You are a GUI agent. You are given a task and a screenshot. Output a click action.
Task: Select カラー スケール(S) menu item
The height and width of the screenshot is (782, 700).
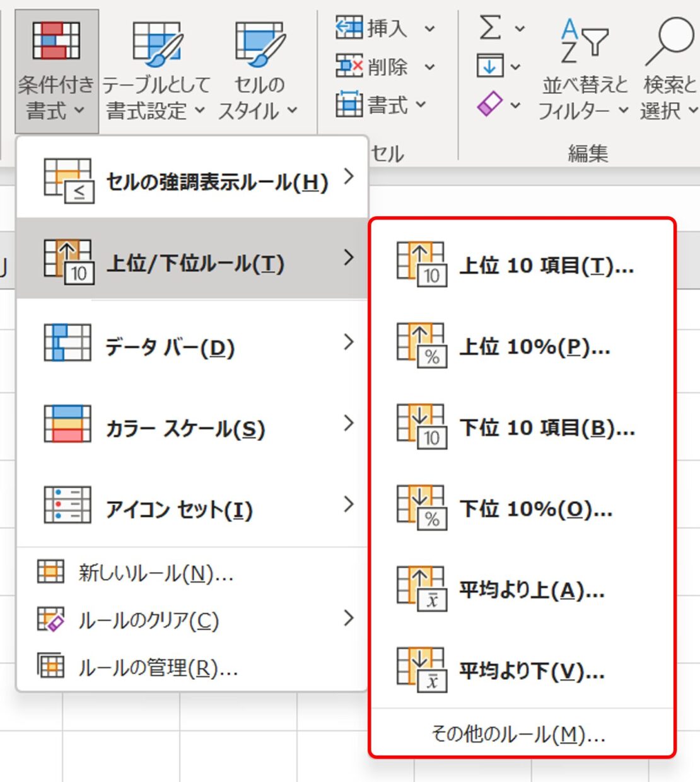point(192,423)
